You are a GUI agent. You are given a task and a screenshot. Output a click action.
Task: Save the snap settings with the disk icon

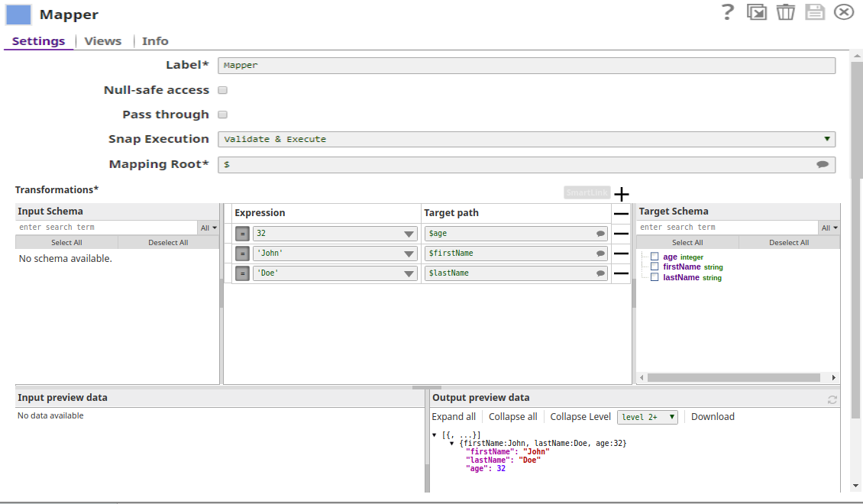coord(814,12)
